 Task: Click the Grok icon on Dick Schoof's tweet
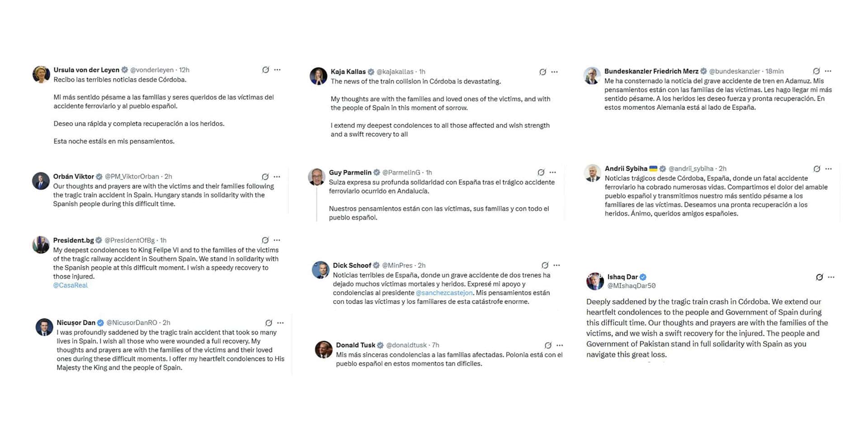pyautogui.click(x=545, y=265)
